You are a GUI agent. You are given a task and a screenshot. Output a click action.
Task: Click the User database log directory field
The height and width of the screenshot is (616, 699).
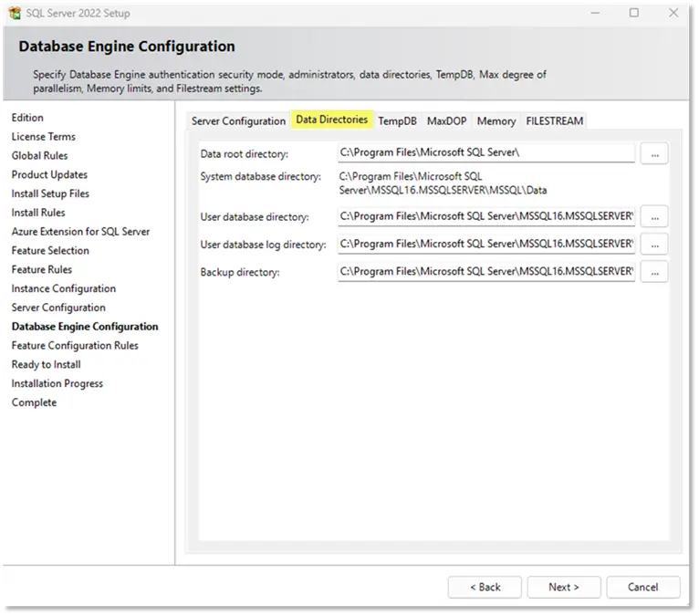[487, 245]
